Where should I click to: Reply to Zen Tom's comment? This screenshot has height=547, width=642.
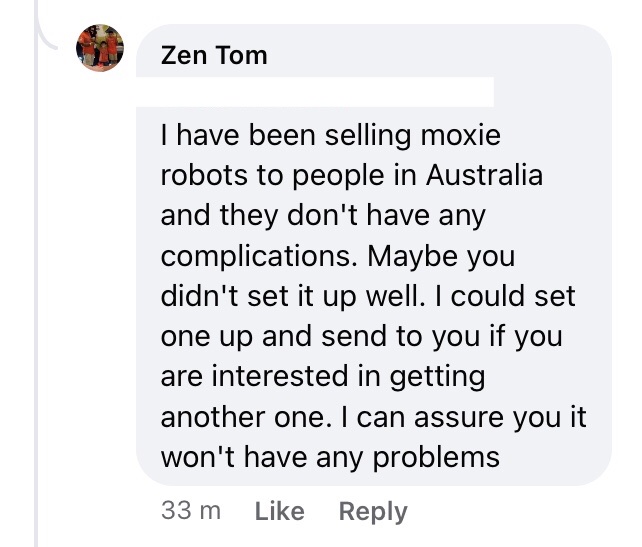point(373,511)
